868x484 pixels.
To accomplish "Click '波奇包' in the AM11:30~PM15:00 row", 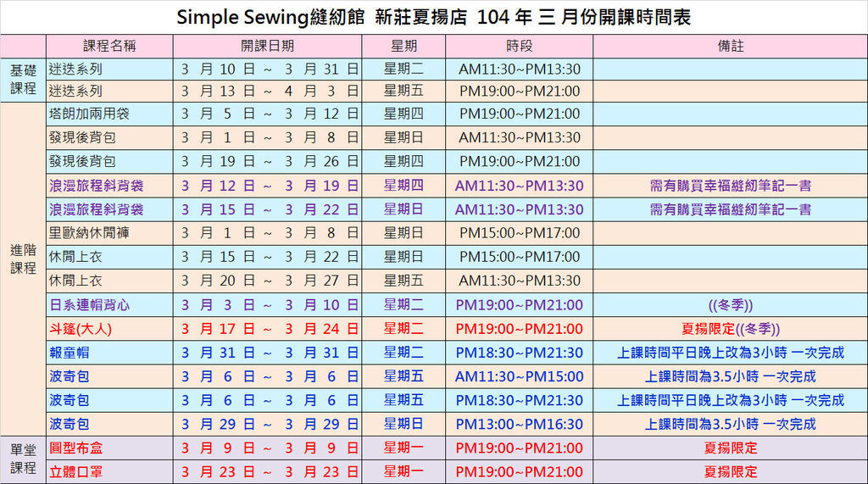I will 69,376.
